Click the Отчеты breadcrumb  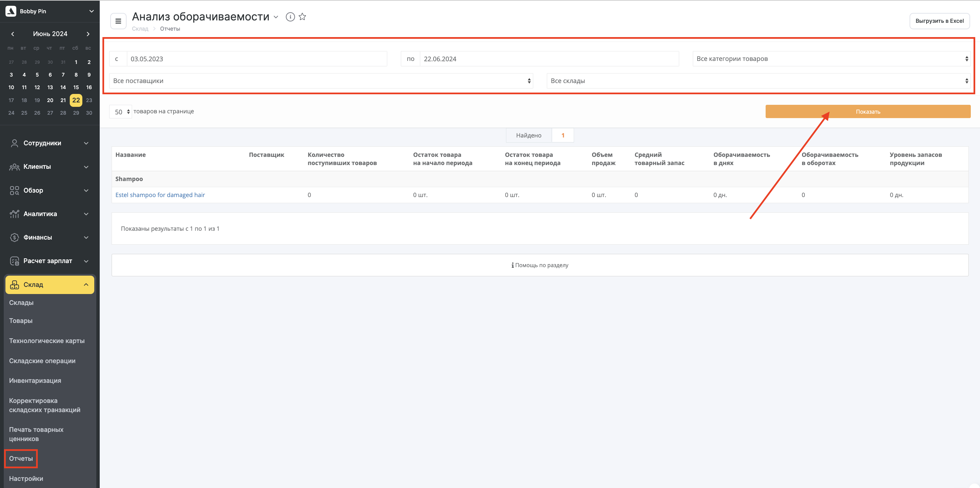[170, 29]
